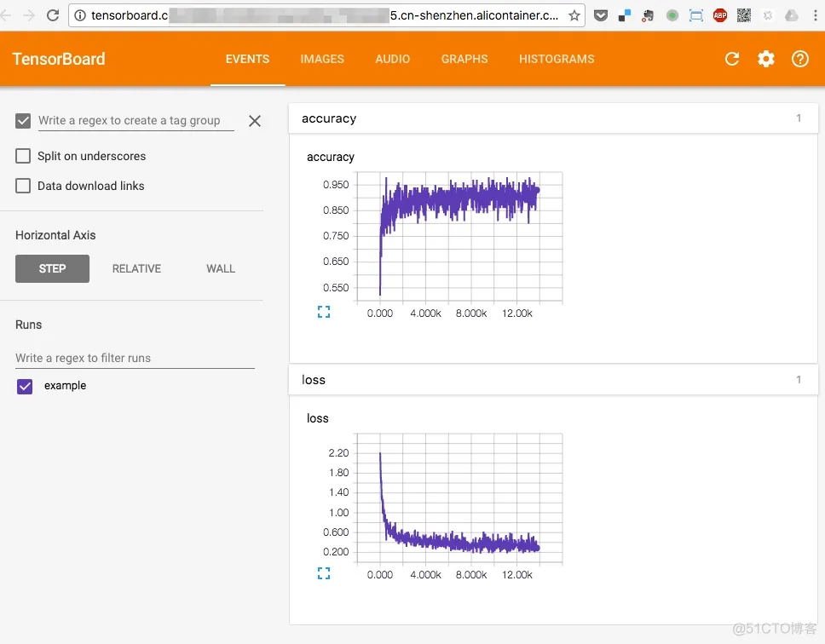Click the 'Horizontal Axis' heading
The height and width of the screenshot is (644, 825).
(55, 235)
